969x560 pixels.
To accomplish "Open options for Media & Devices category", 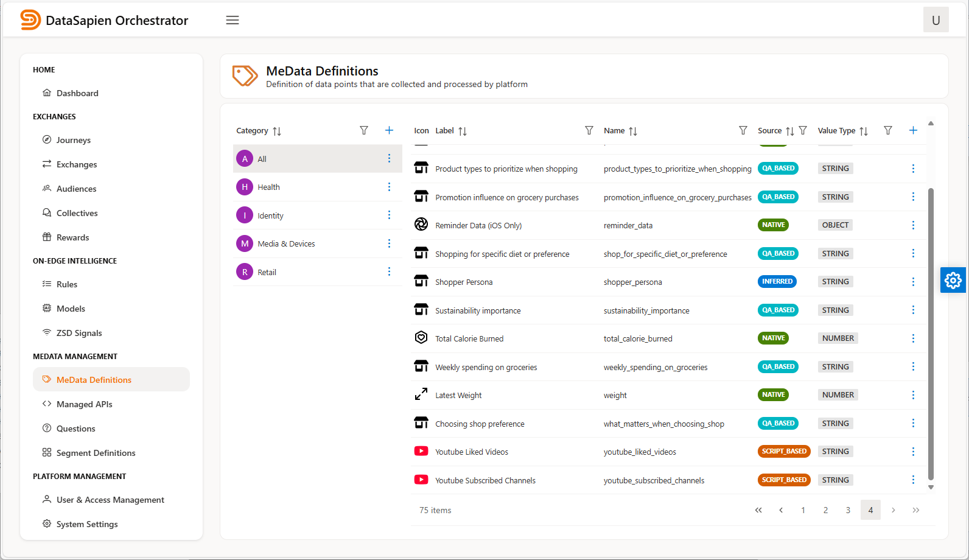I will [x=390, y=243].
